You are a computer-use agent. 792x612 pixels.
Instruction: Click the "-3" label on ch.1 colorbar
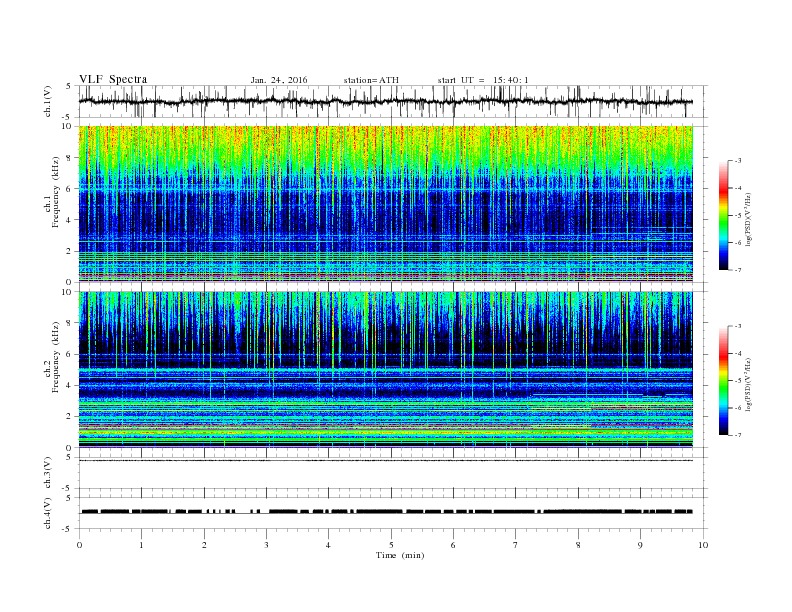tap(737, 161)
